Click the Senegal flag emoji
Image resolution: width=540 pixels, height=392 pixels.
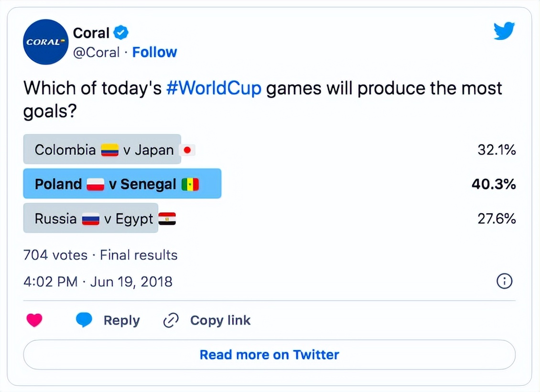[x=191, y=184]
